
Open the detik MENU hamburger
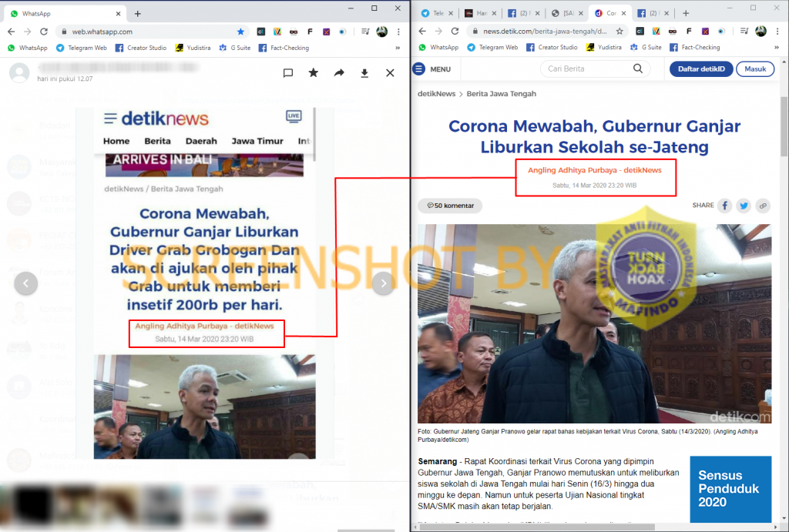click(x=419, y=69)
